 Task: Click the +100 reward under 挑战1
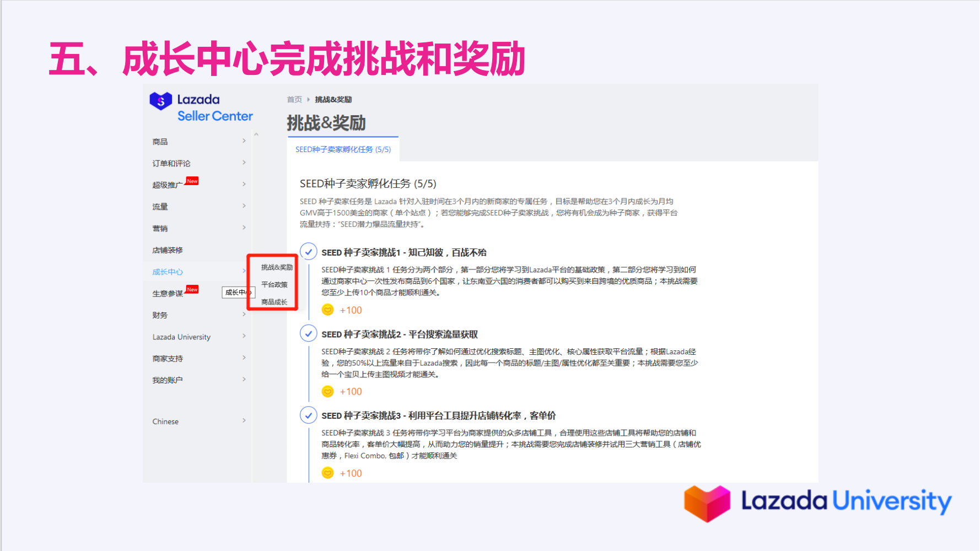[351, 310]
